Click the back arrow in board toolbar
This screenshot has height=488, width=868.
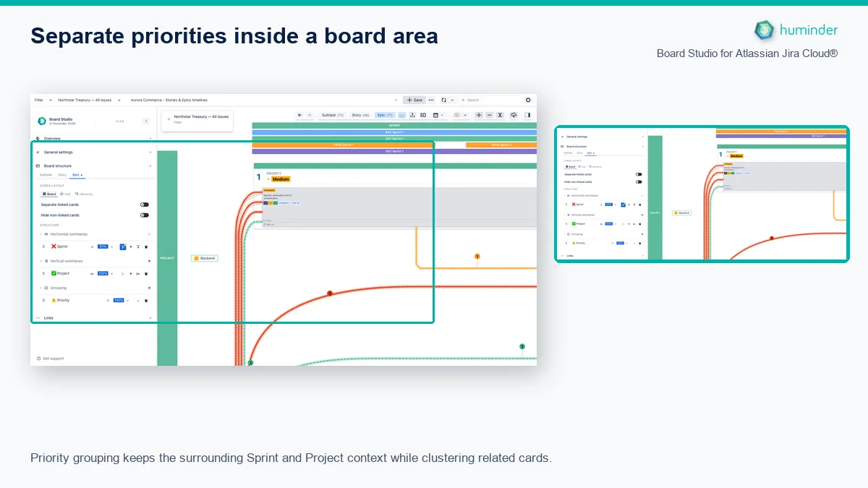(299, 115)
